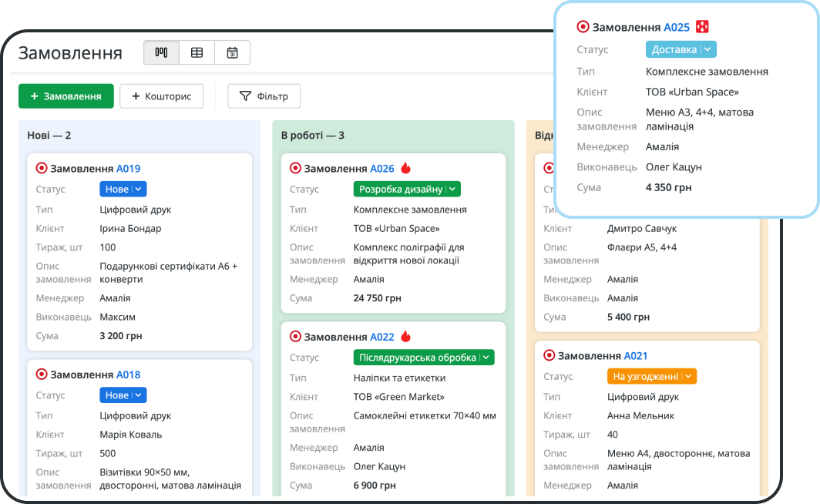Click page title Замовлення
Screen dimensions: 820x504
tap(70, 53)
